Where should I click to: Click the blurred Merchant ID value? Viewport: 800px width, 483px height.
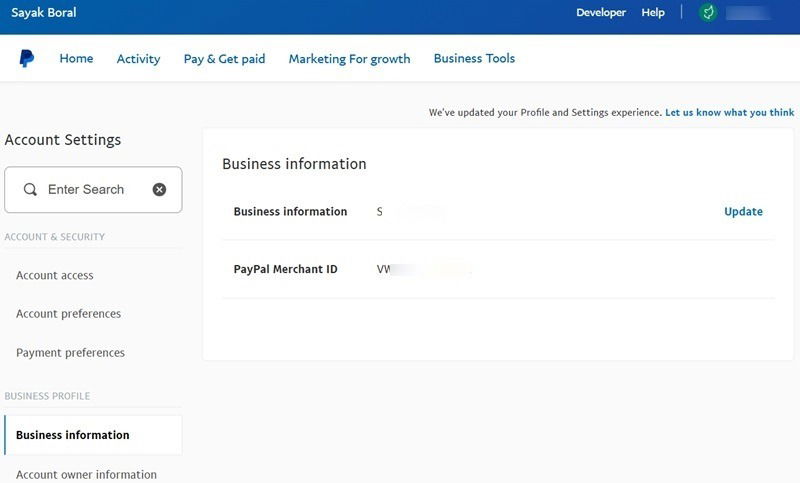[423, 269]
